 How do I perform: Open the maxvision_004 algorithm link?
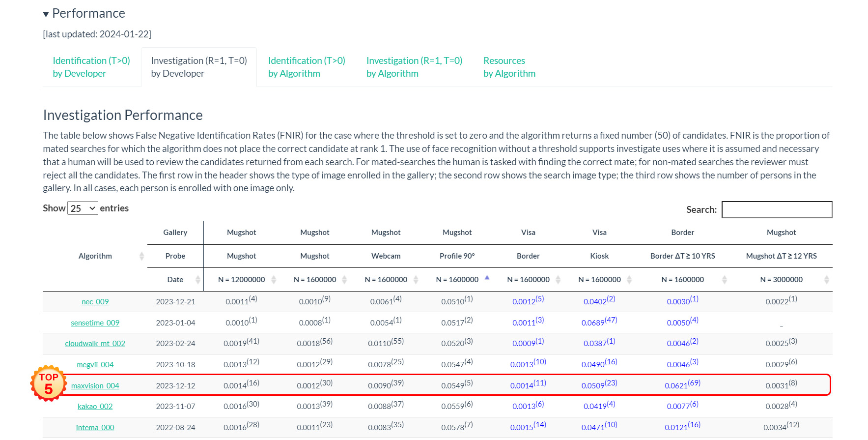click(95, 386)
